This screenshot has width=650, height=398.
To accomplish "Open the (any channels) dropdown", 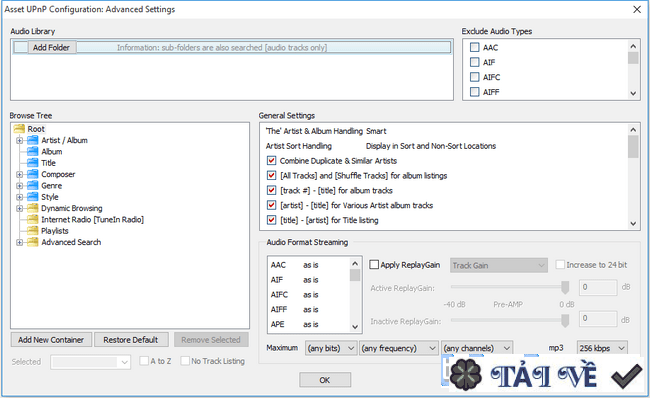I will [477, 348].
